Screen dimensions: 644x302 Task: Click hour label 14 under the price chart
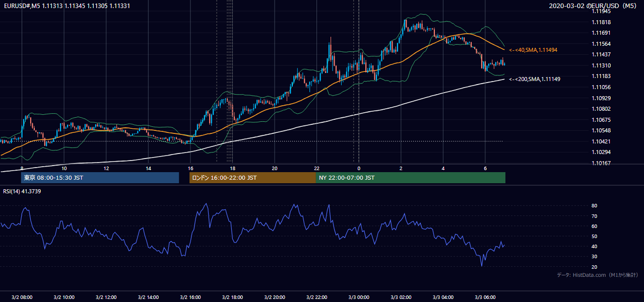tap(148, 168)
